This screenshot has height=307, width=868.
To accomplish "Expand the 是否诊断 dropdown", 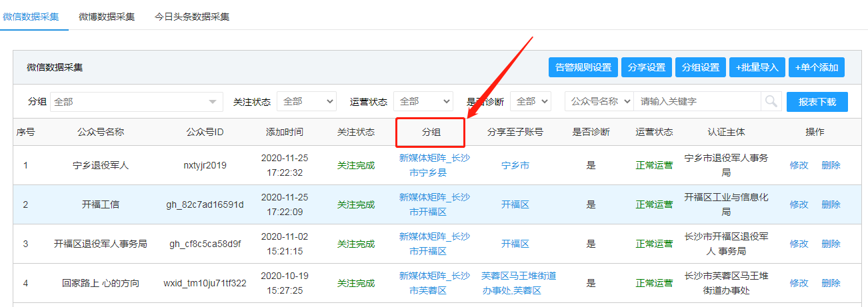I will pos(531,102).
